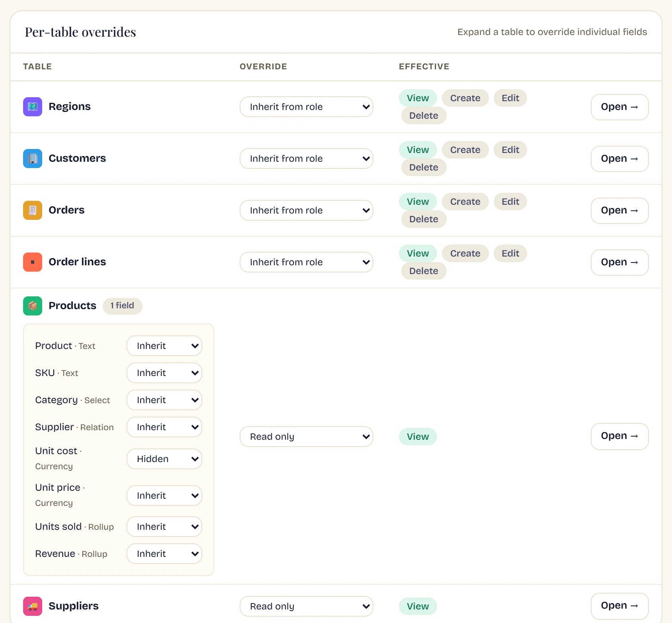Set SKU field permission dropdown
672x623 pixels.
click(164, 373)
